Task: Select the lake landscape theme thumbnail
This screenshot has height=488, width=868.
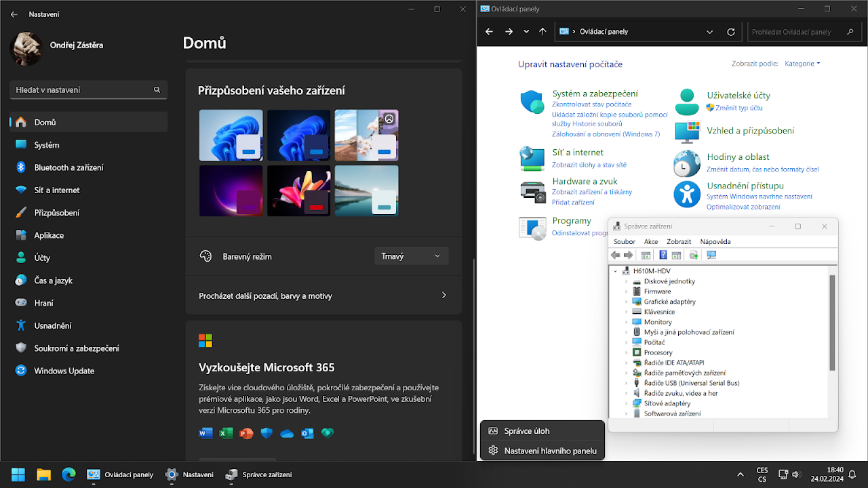Action: click(x=366, y=191)
